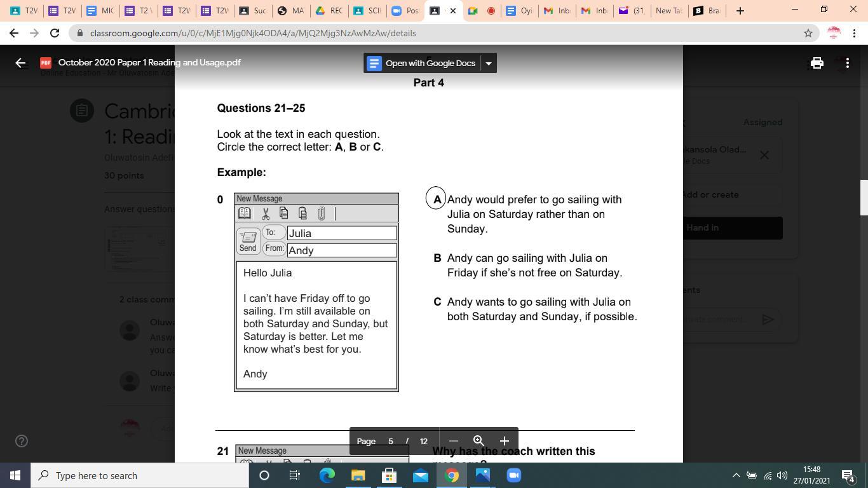Open the Photos app on the taskbar

[x=482, y=475]
